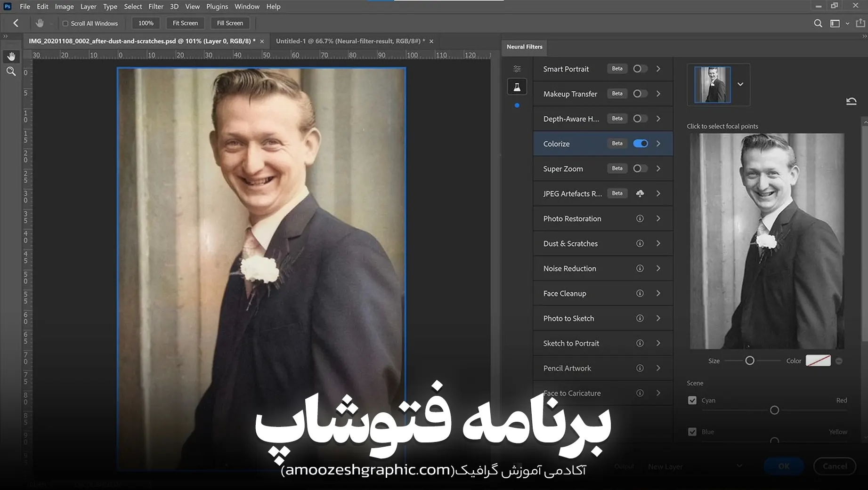Expand Photo Restoration chevron arrow
The image size is (868, 490).
(658, 218)
